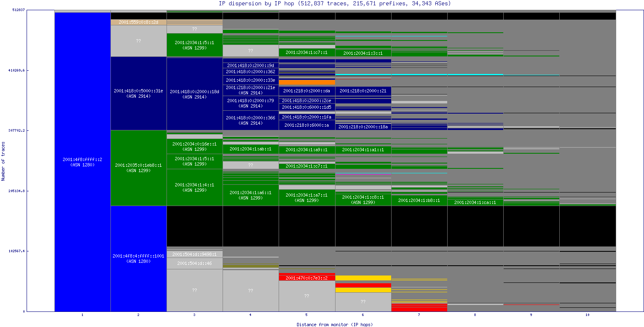Click the gray 2001:504:d::46 block
This screenshot has height=327, width=644.
[194, 263]
